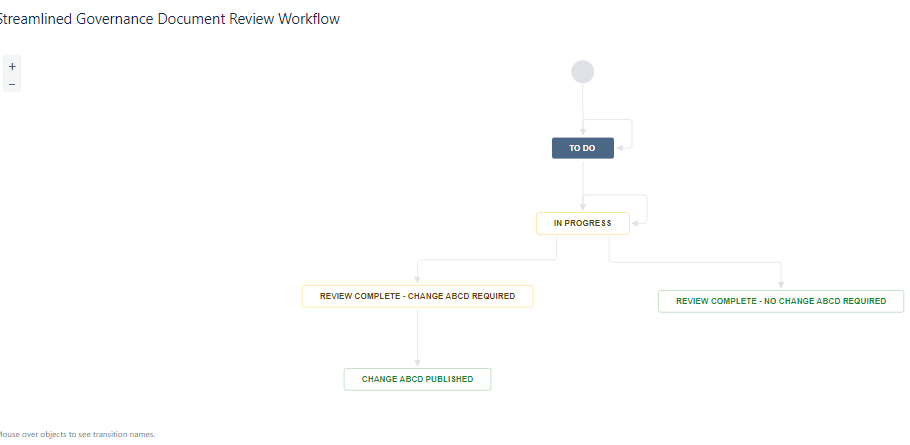The height and width of the screenshot is (445, 910).
Task: Select the IN PROGRESS status node
Action: pyautogui.click(x=582, y=223)
